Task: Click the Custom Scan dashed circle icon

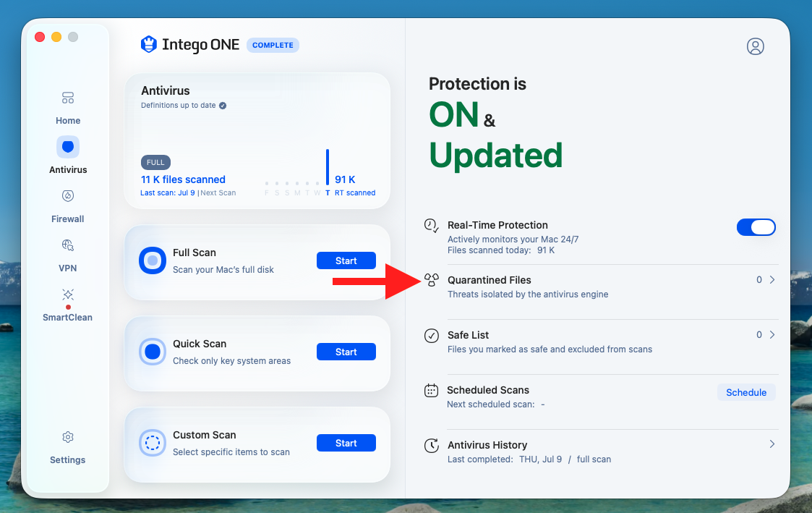Action: (x=153, y=443)
